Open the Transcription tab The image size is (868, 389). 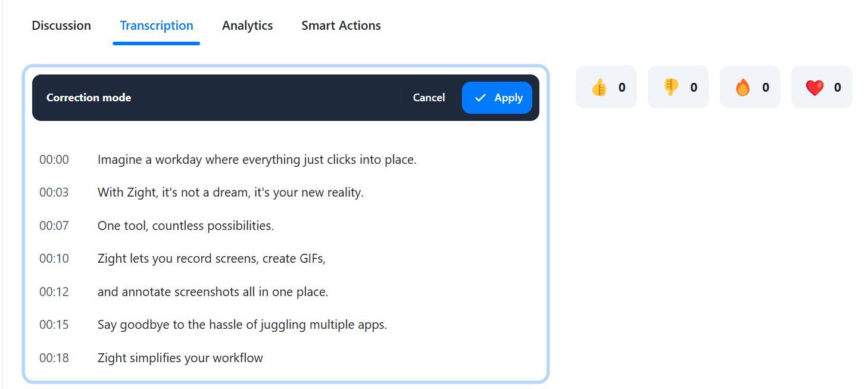click(157, 26)
